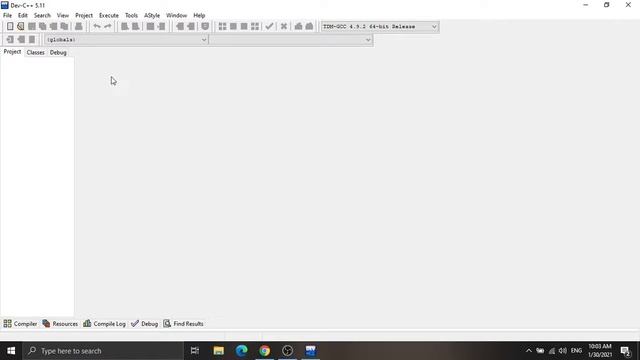Open Task View on the taskbar

195,351
